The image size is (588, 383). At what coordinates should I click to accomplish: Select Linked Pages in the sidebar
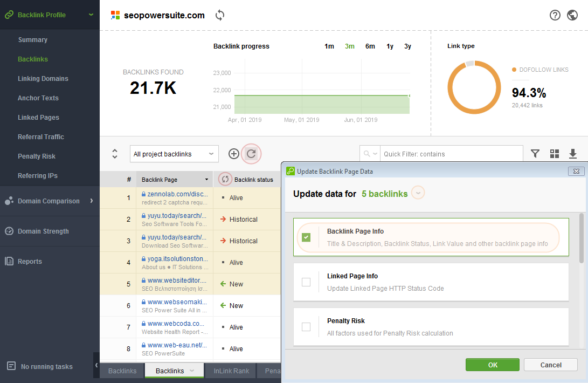[38, 117]
